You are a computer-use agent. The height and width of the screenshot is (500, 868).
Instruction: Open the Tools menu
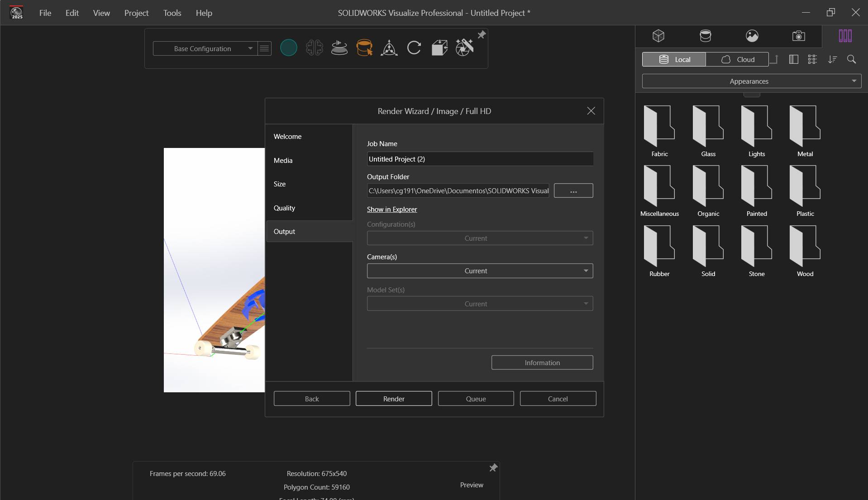point(172,13)
